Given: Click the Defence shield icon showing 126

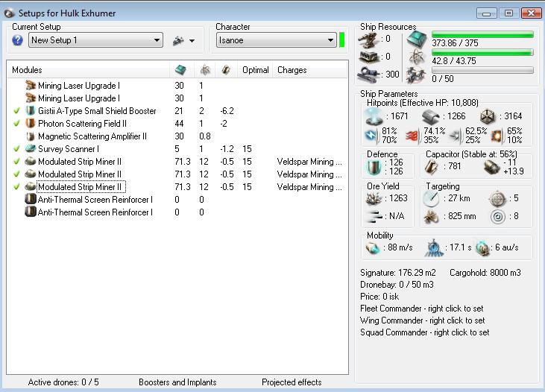Looking at the screenshot, I should point(374,167).
